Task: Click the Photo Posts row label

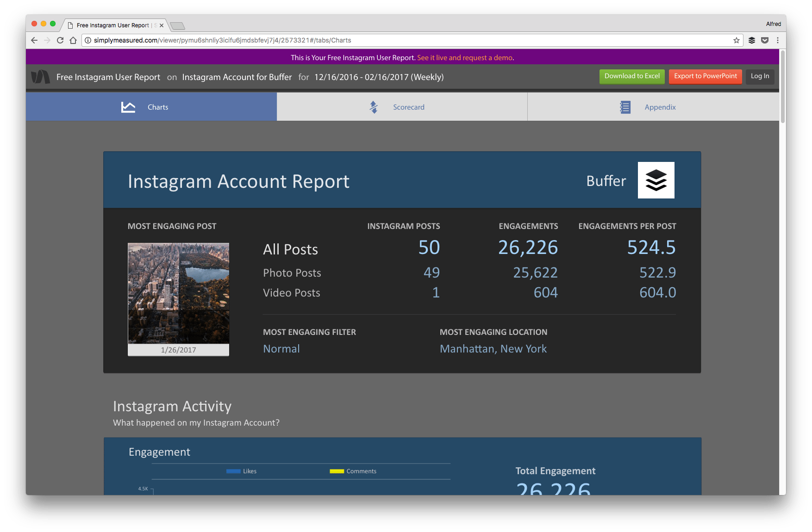Action: (x=292, y=273)
